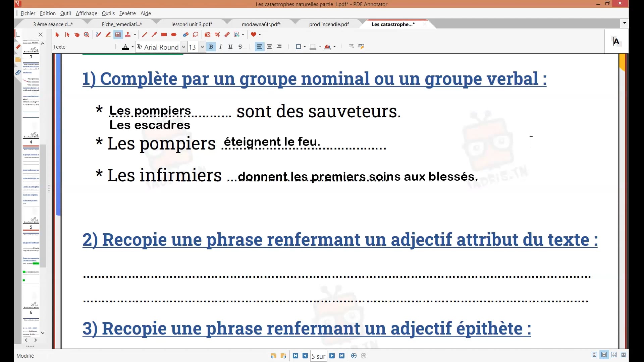Image resolution: width=644 pixels, height=362 pixels.
Task: Go to next page button
Action: [x=332, y=356]
